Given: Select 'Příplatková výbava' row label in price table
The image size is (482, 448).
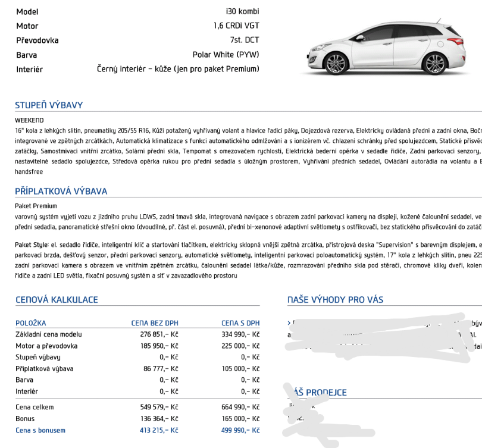Looking at the screenshot, I should pyautogui.click(x=45, y=369).
